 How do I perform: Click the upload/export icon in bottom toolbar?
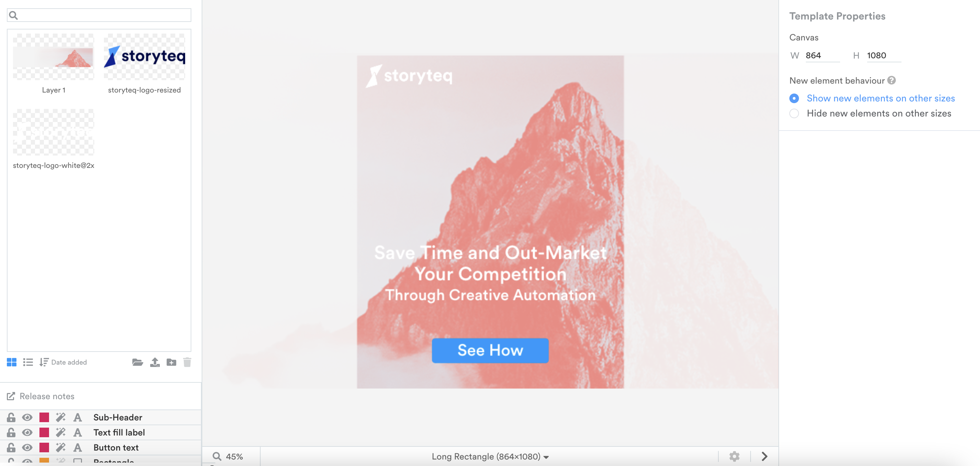(x=155, y=362)
